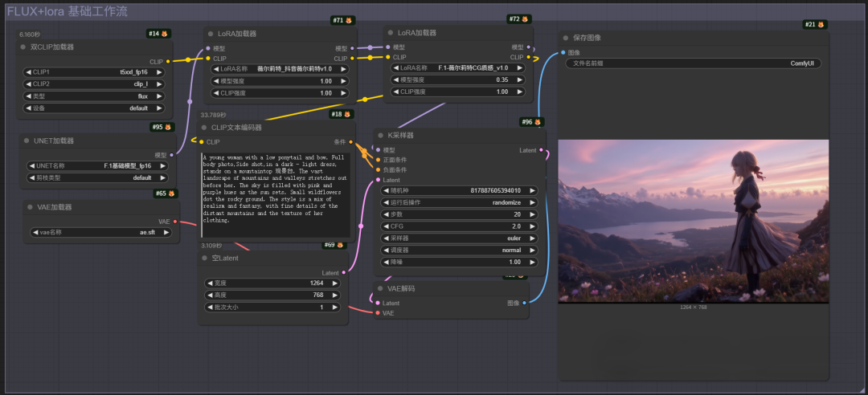Click the CFG 2.0 value slider

coord(459,226)
